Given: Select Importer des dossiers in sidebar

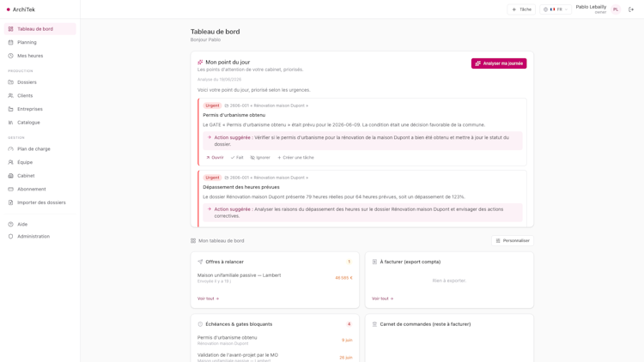Looking at the screenshot, I should click(x=39, y=202).
